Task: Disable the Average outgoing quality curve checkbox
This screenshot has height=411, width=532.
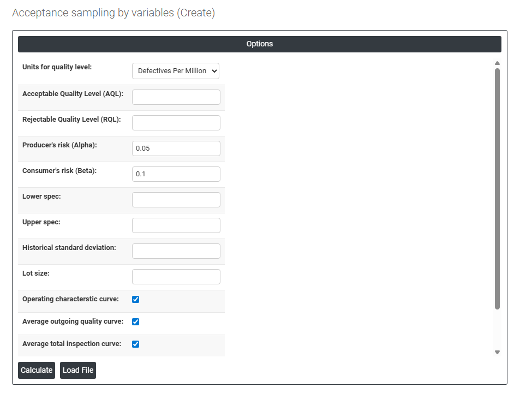Action: (x=136, y=321)
